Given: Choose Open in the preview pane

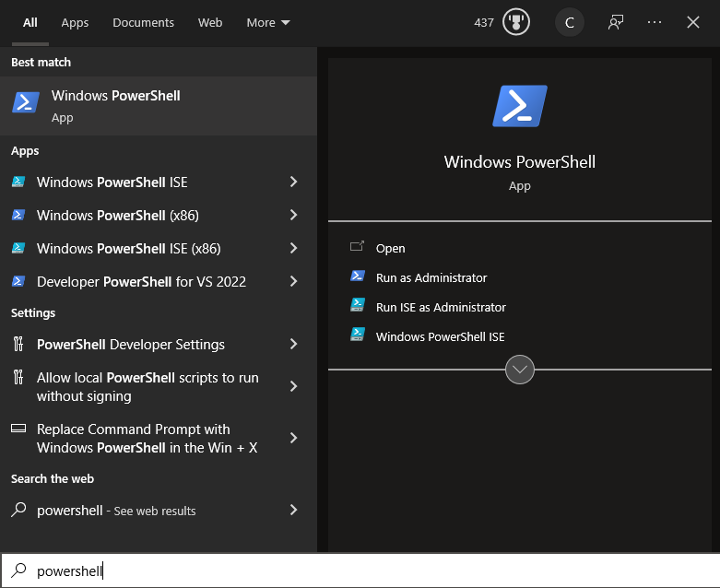Looking at the screenshot, I should pos(390,248).
